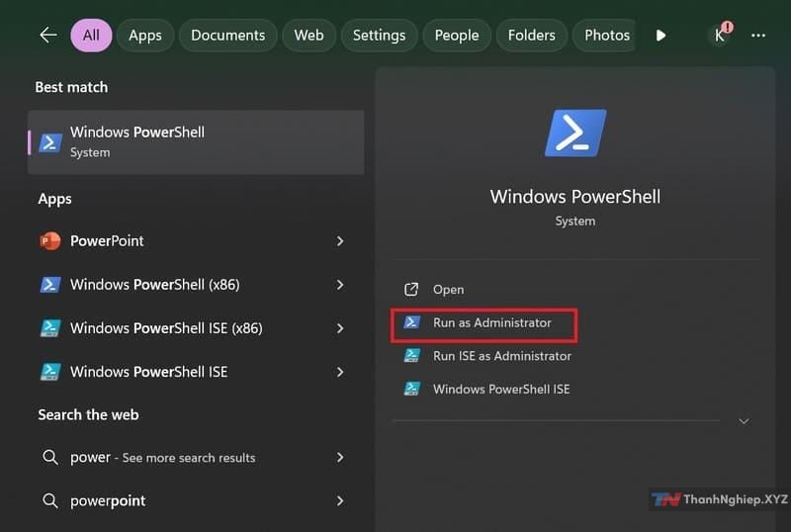The height and width of the screenshot is (532, 791).
Task: Click the Best match heading
Action: click(71, 87)
